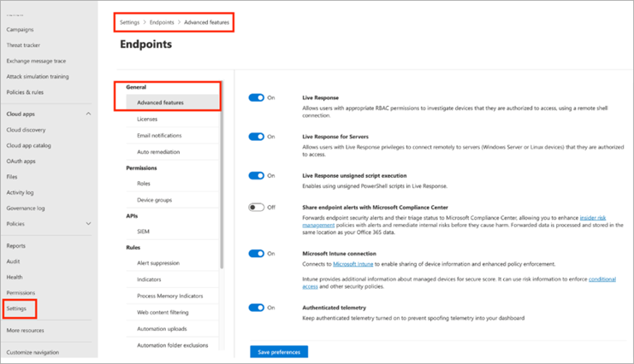Click Endpoints in the breadcrumb trail

(162, 22)
